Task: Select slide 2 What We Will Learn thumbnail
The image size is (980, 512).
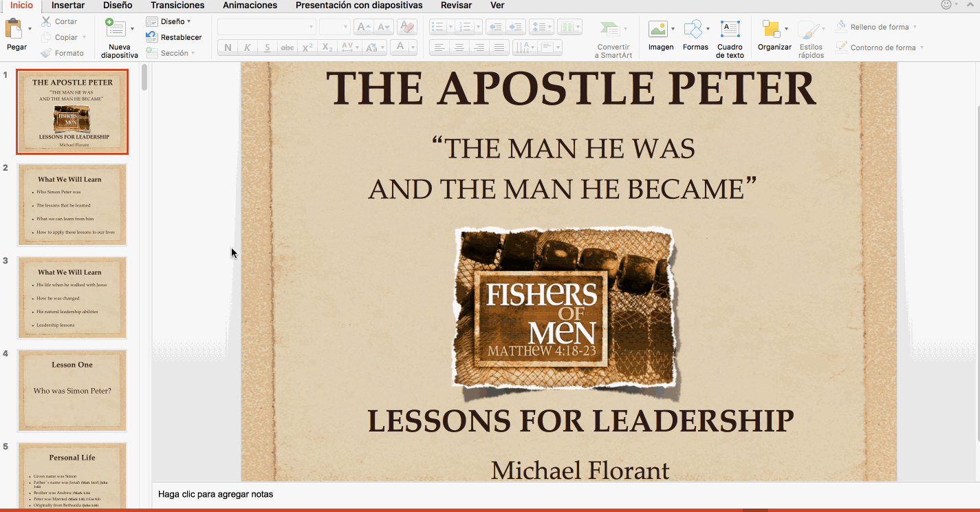Action: click(72, 204)
